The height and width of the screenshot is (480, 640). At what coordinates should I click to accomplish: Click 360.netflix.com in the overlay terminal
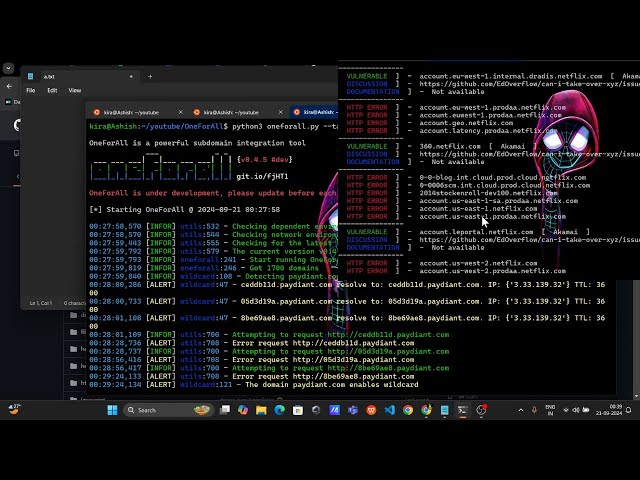450,146
